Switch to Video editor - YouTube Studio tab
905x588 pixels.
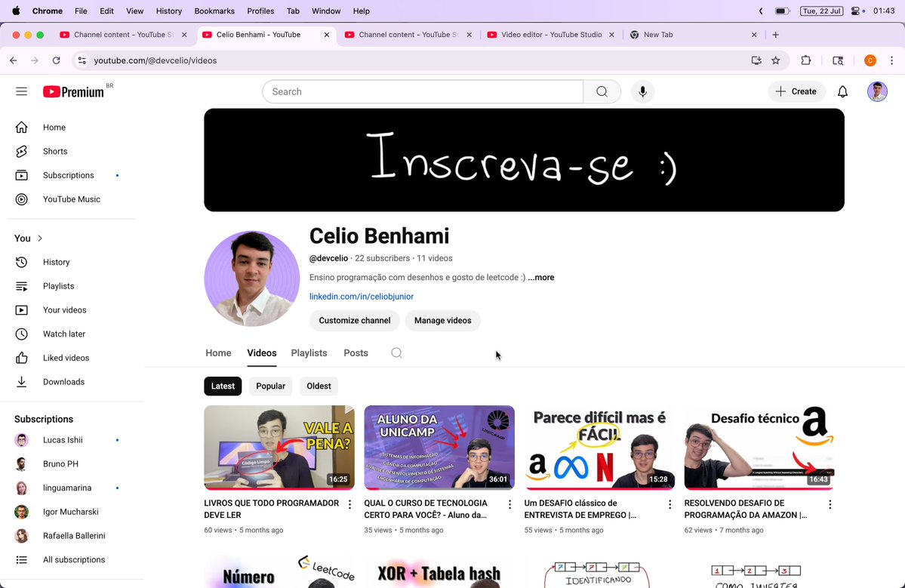550,35
